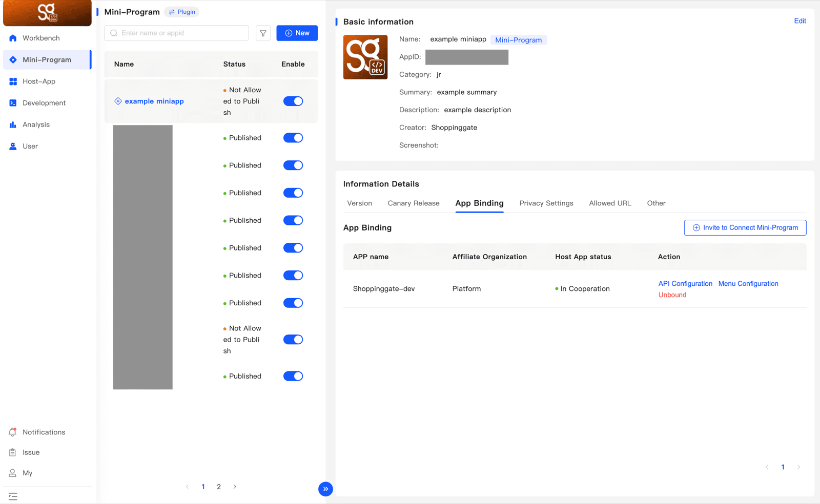The image size is (820, 504).
Task: Select the Host-App sidebar icon
Action: click(x=13, y=81)
